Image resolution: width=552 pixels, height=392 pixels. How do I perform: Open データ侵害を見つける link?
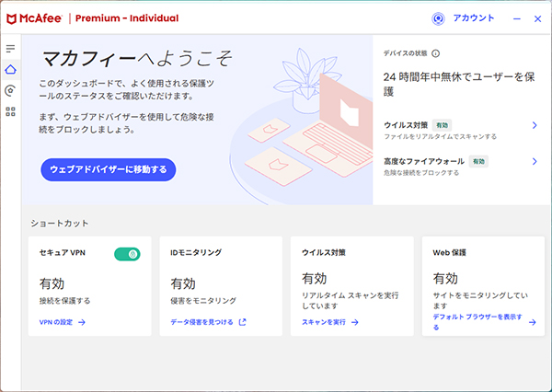pos(201,322)
